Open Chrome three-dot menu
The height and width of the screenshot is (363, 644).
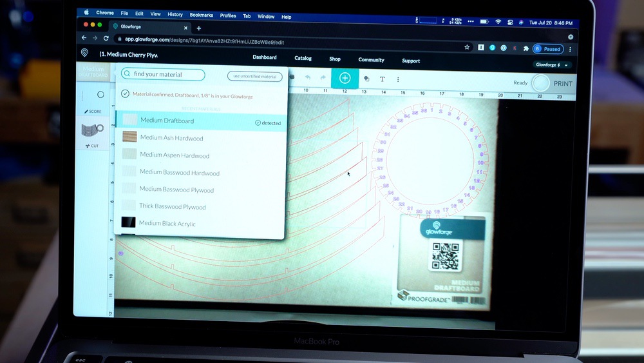[x=570, y=50]
